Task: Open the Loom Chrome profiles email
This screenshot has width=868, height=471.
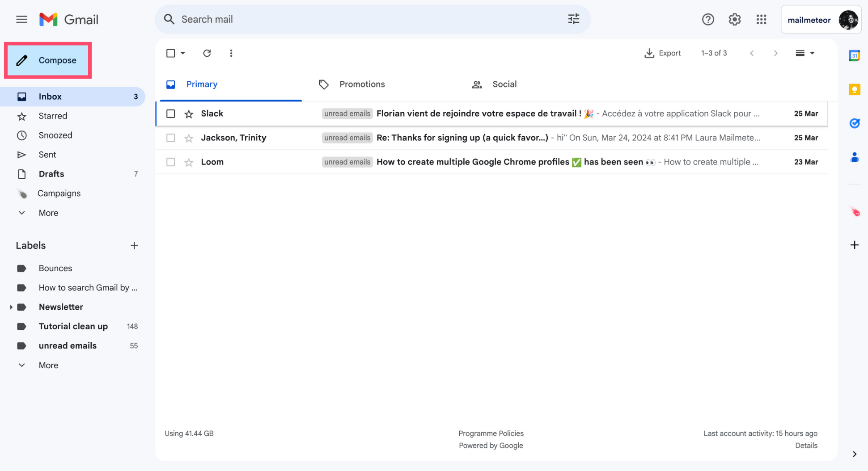Action: click(491, 162)
